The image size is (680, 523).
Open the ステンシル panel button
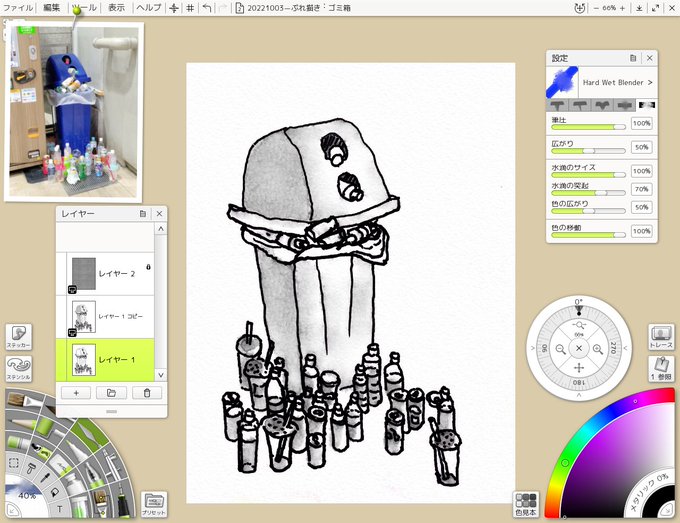coord(18,369)
